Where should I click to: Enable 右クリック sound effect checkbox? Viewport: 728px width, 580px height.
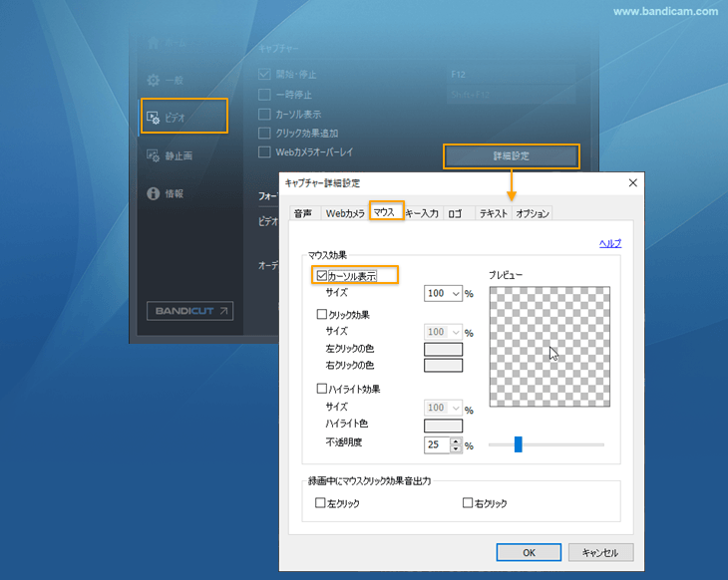click(x=468, y=502)
